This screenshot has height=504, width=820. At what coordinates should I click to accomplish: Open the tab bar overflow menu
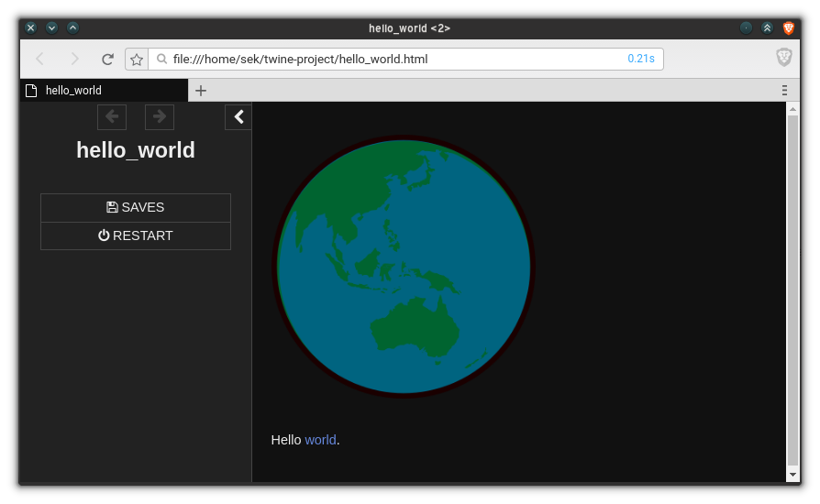click(x=784, y=90)
